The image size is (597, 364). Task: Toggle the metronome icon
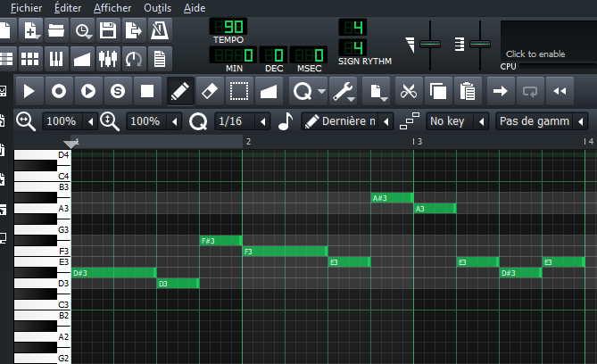(x=160, y=30)
